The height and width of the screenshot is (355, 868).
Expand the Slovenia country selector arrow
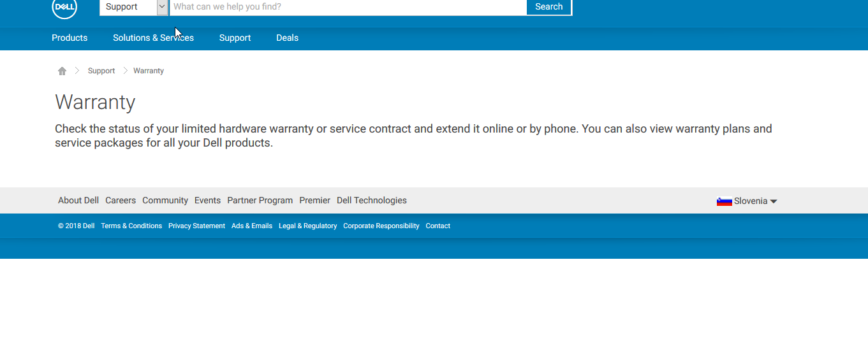click(774, 201)
